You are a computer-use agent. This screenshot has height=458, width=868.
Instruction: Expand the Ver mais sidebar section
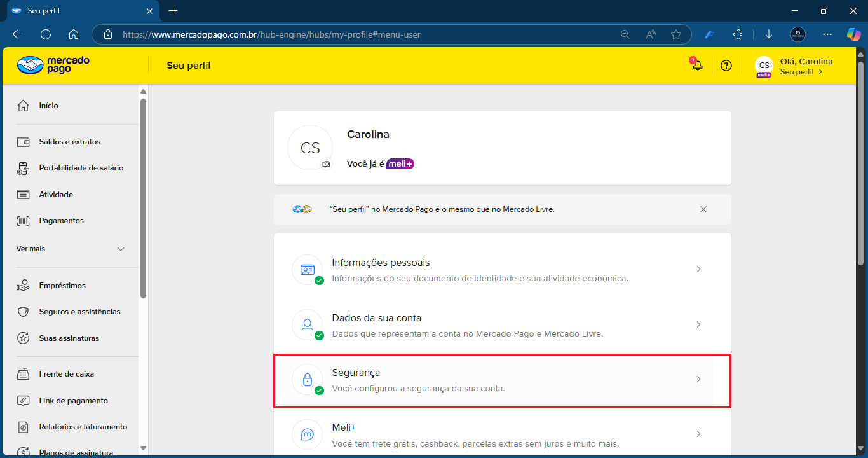(70, 249)
